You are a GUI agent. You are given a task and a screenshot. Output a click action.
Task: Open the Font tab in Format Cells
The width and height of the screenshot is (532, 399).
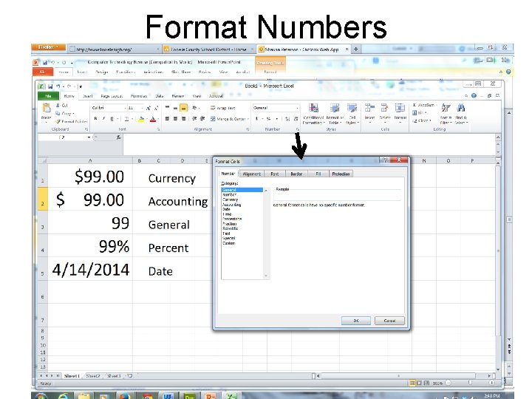pos(274,174)
